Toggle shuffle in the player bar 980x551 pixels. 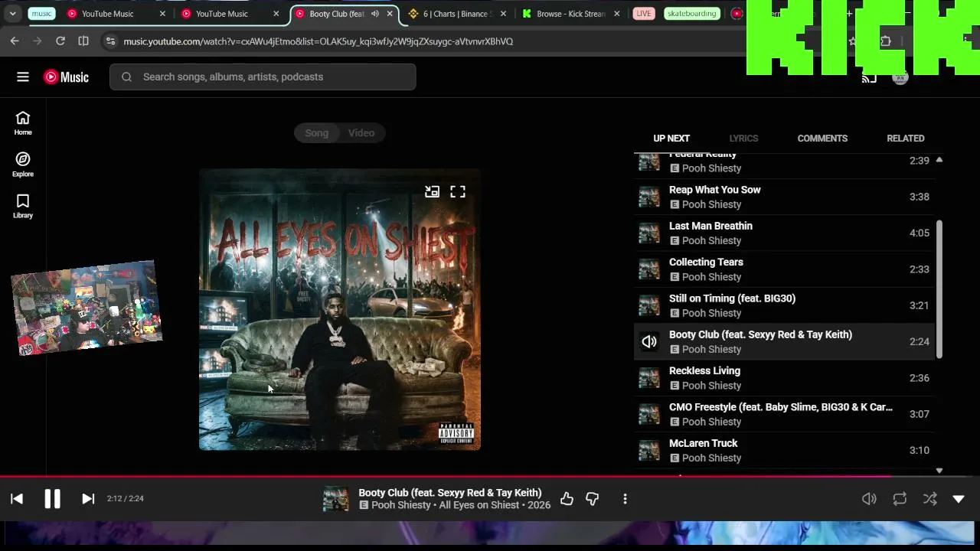pos(930,499)
